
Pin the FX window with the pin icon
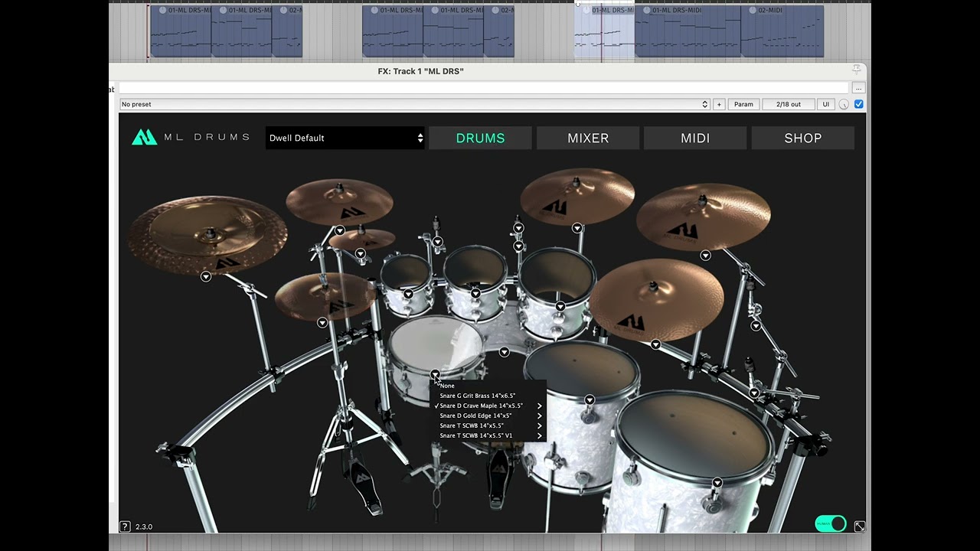(857, 70)
